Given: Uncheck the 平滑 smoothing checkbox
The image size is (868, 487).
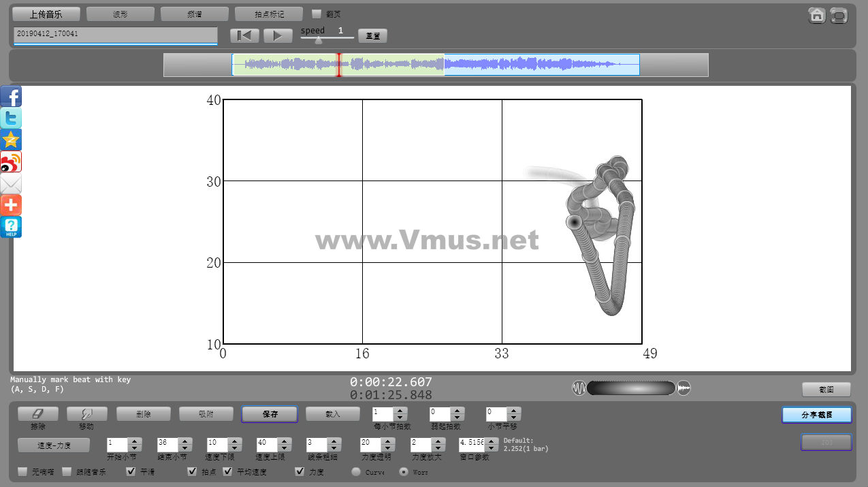Looking at the screenshot, I should pos(131,471).
